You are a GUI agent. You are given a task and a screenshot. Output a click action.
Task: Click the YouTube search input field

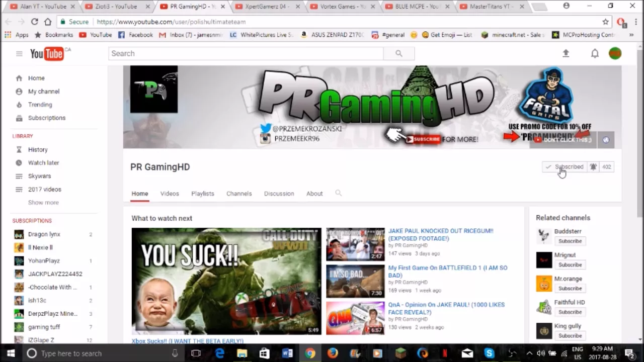tap(246, 54)
